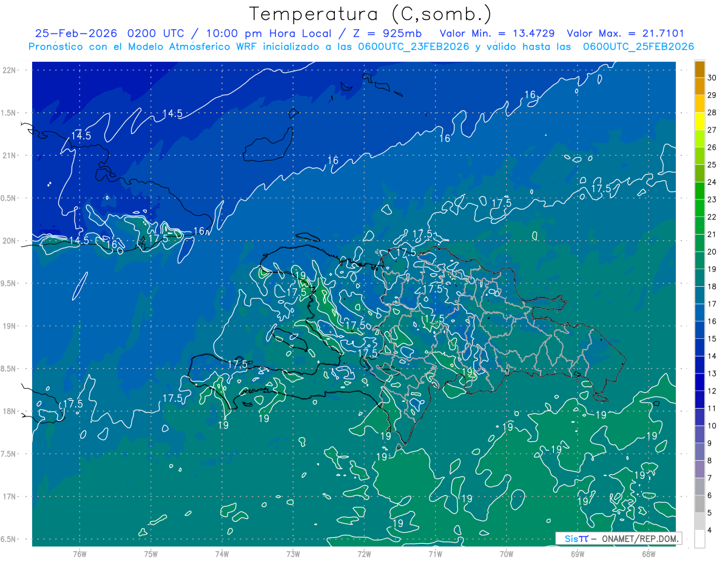Image resolution: width=728 pixels, height=562 pixels.
Task: Click the '21N' latitude label
Action: [8, 155]
